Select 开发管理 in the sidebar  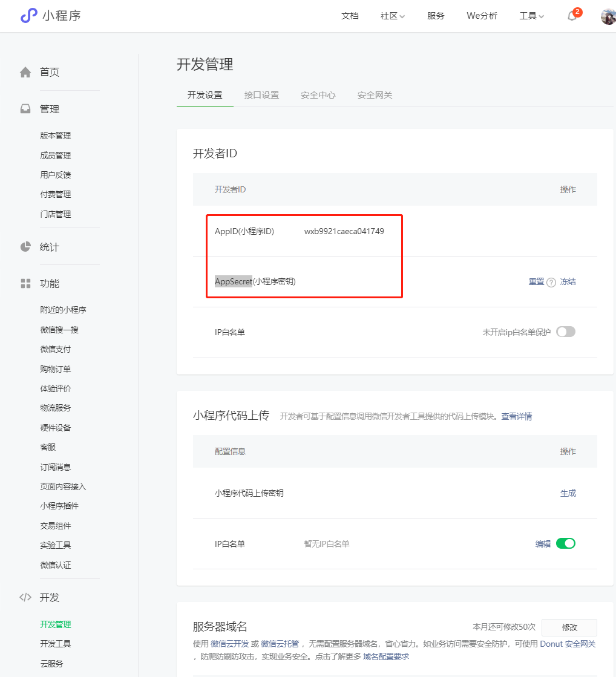tap(55, 624)
